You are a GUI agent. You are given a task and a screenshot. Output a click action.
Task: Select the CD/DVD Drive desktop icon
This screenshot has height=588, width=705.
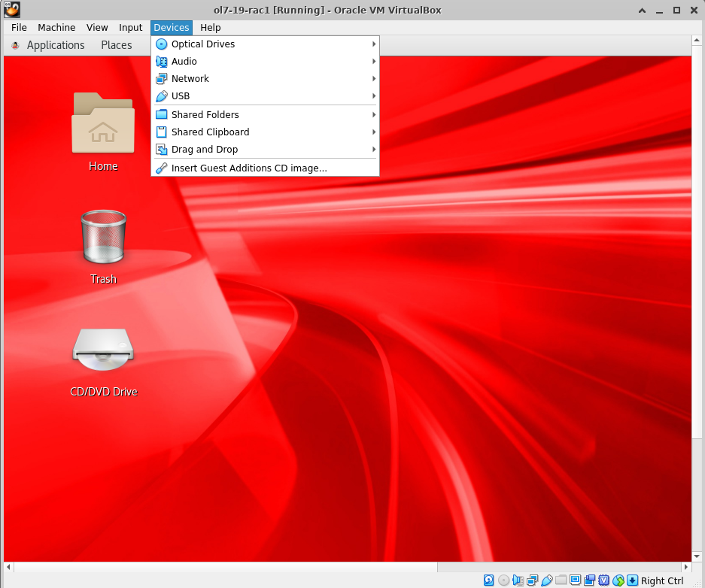click(103, 362)
